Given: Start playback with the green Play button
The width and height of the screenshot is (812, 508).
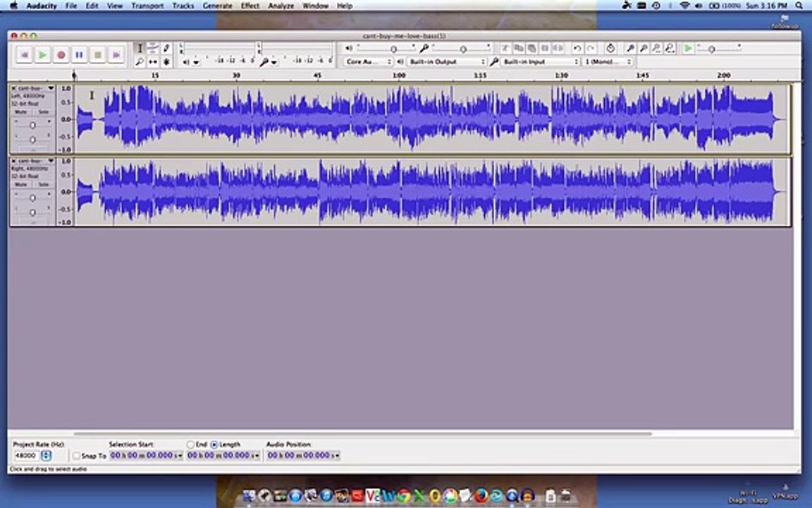Looking at the screenshot, I should click(x=42, y=54).
